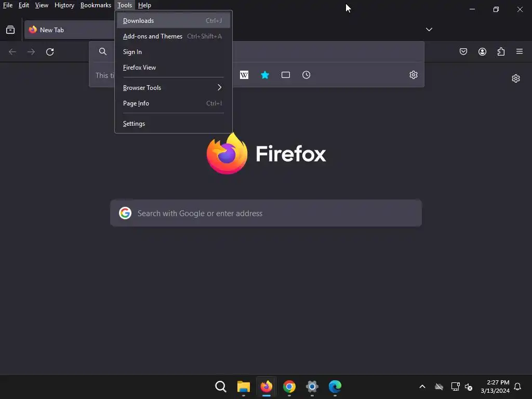
Task: Open Page Info from the Tools menu
Action: coord(174,103)
